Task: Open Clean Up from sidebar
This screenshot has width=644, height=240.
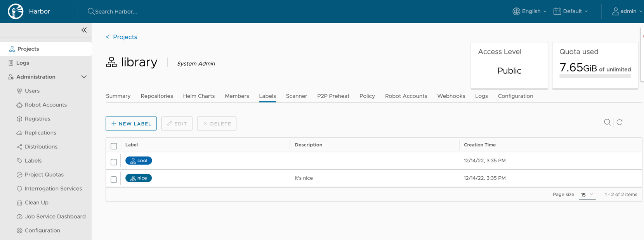Action: pyautogui.click(x=36, y=202)
